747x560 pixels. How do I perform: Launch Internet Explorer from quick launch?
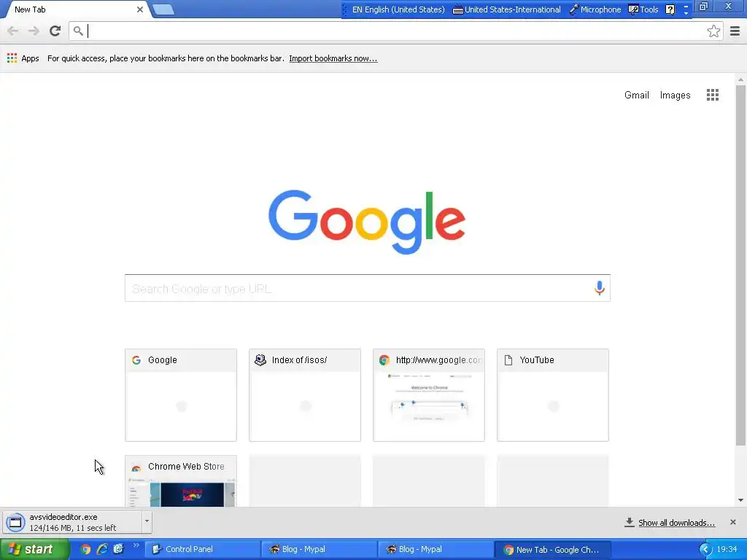pos(102,549)
